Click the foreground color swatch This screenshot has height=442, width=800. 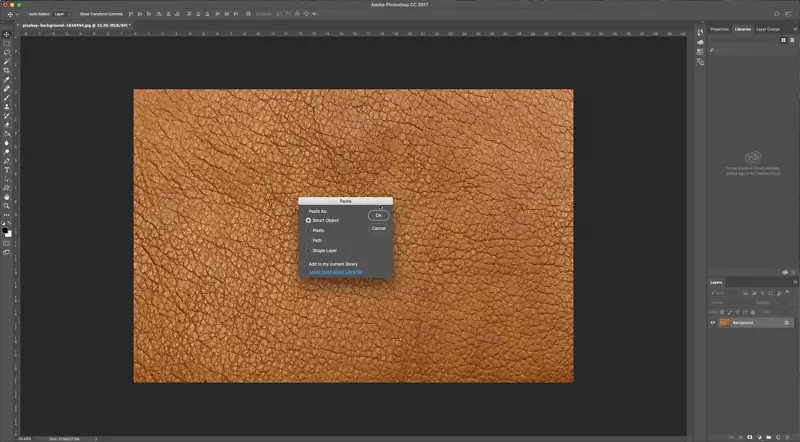click(5, 231)
